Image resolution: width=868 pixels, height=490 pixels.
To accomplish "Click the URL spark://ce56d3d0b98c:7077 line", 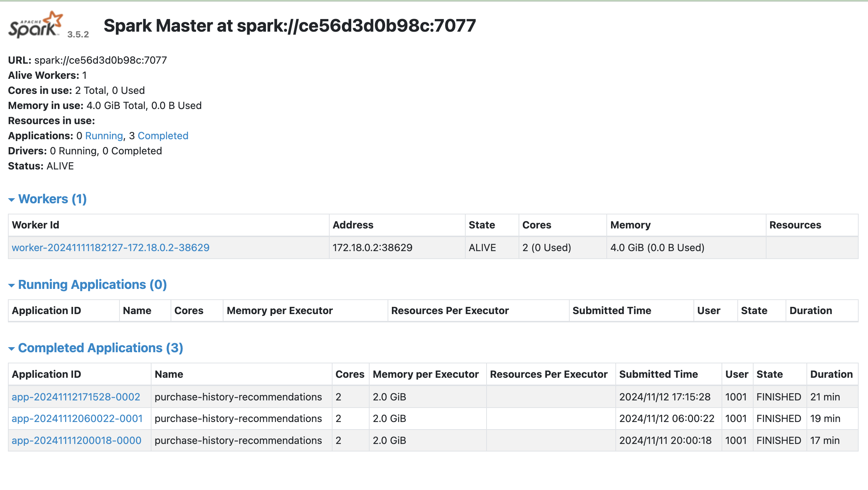I will (x=87, y=60).
